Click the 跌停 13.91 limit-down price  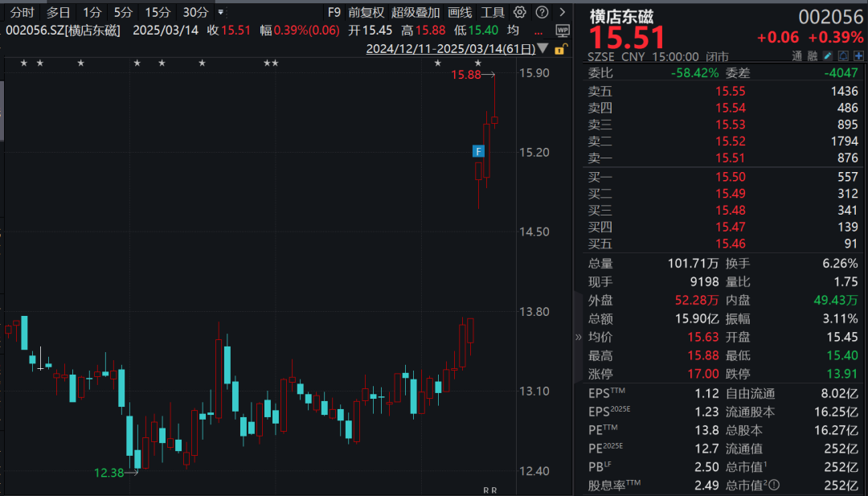pos(842,374)
